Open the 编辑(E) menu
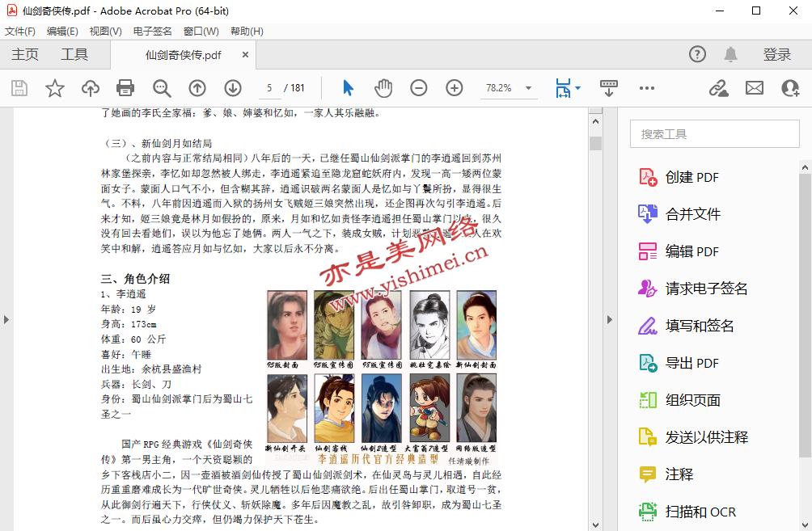This screenshot has height=531, width=812. (x=62, y=32)
